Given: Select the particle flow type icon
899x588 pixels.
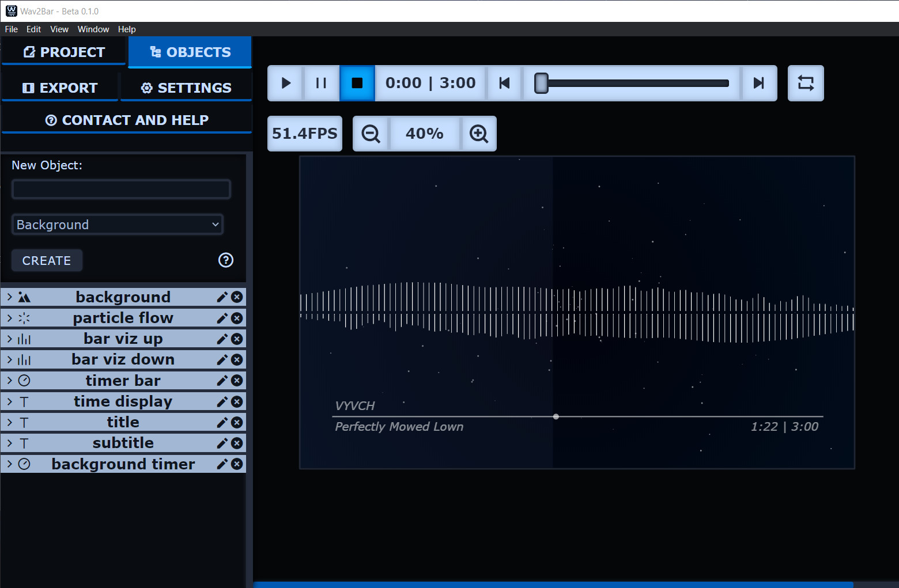Looking at the screenshot, I should tap(24, 318).
